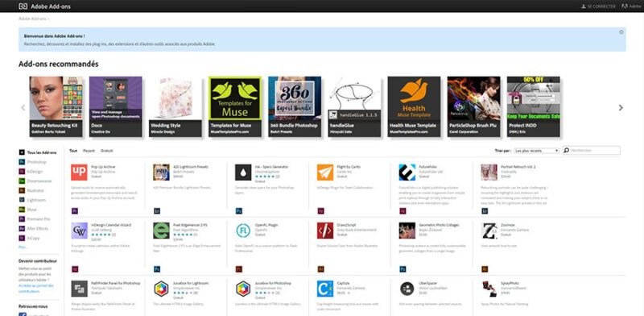644x316 pixels.
Task: Open the 420 Lightroom Presets add-on icon
Action: point(161,173)
